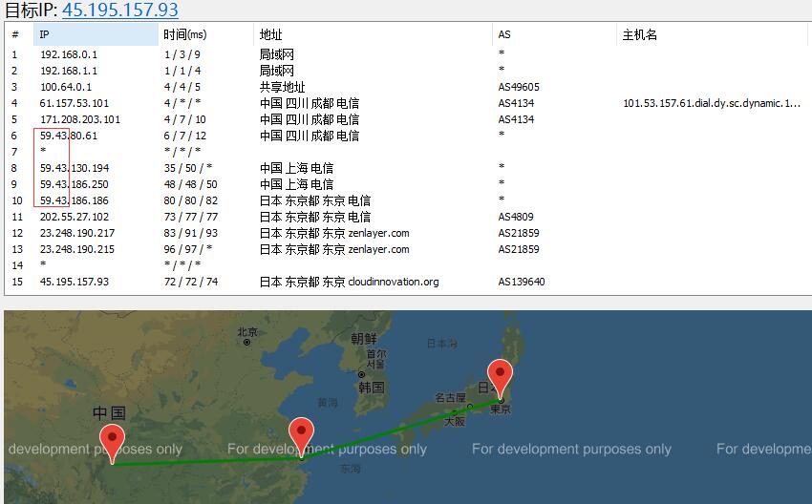This screenshot has width=812, height=504.
Task: Click the 首尔 city marker on map
Action: [361, 374]
